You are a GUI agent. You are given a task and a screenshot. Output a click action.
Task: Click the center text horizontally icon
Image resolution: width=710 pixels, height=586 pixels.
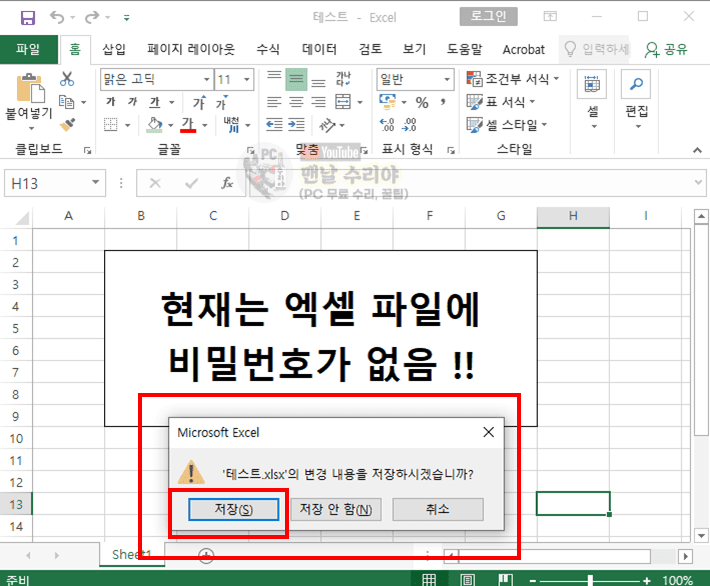coord(296,102)
